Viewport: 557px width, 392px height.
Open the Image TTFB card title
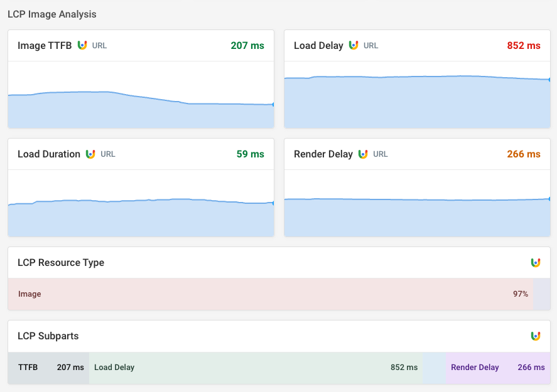(45, 46)
